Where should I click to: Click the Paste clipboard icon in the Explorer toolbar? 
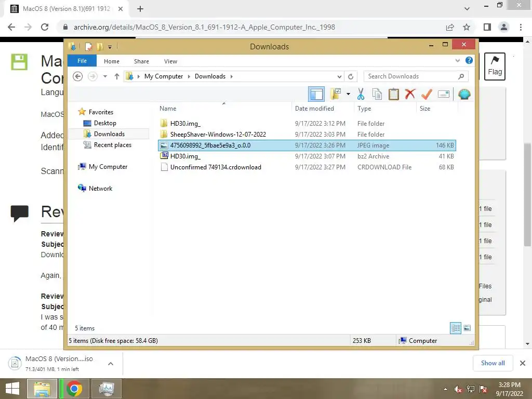393,94
